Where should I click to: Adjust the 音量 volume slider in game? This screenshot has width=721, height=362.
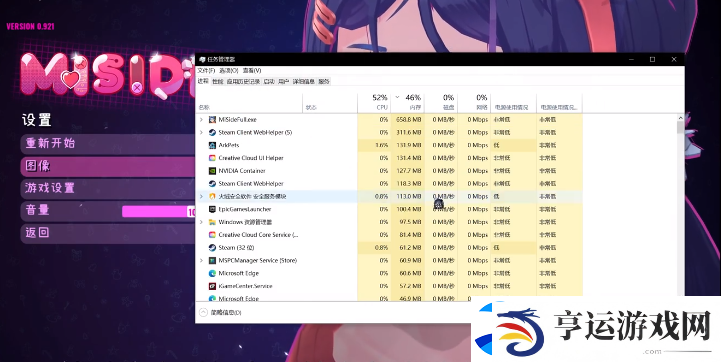159,212
